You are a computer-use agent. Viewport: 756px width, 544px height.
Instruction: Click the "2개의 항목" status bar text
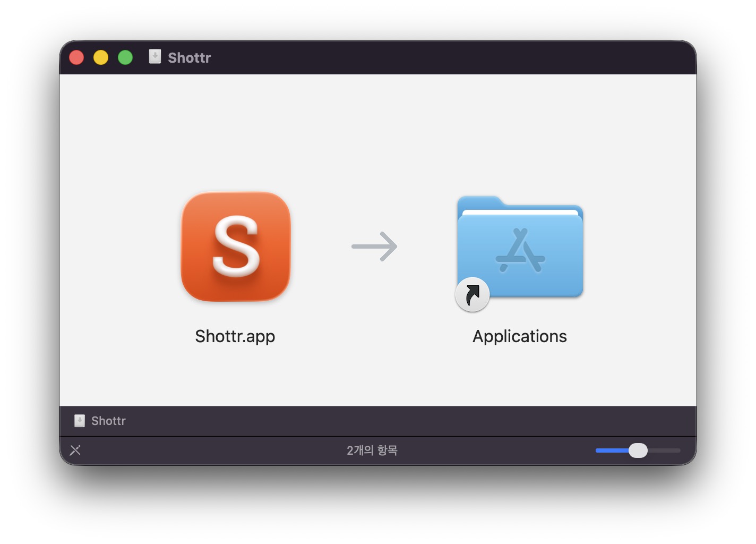(x=372, y=450)
